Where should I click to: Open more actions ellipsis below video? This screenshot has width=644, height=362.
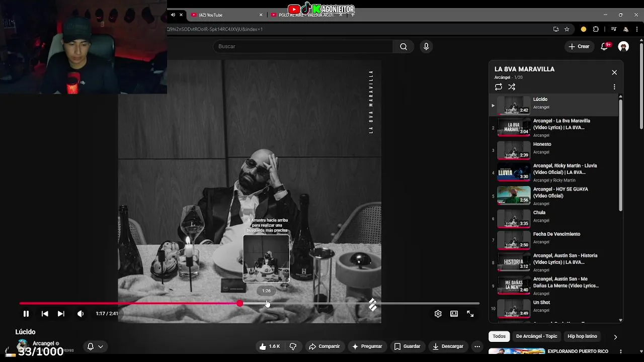coord(477,346)
